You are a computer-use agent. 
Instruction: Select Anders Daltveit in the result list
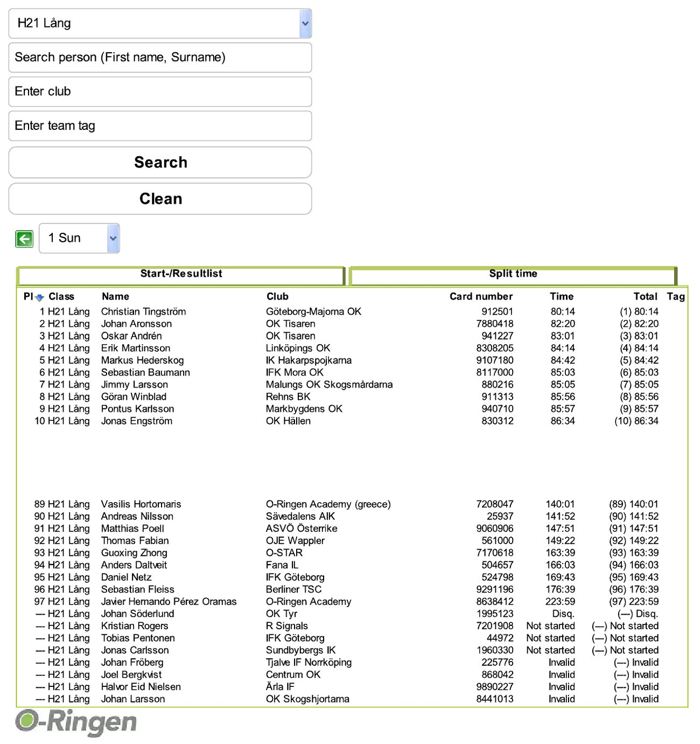click(134, 565)
